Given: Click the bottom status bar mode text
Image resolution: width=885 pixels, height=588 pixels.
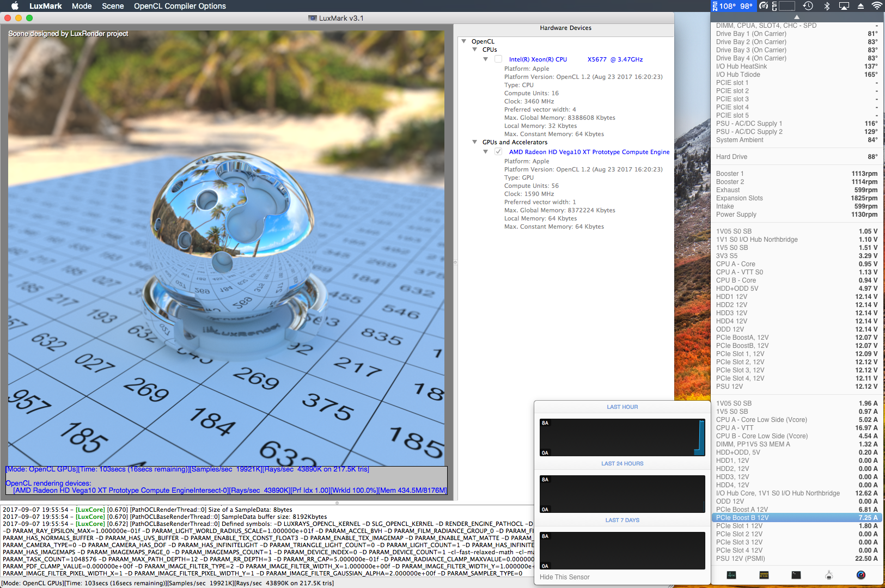Looking at the screenshot, I should 167,583.
